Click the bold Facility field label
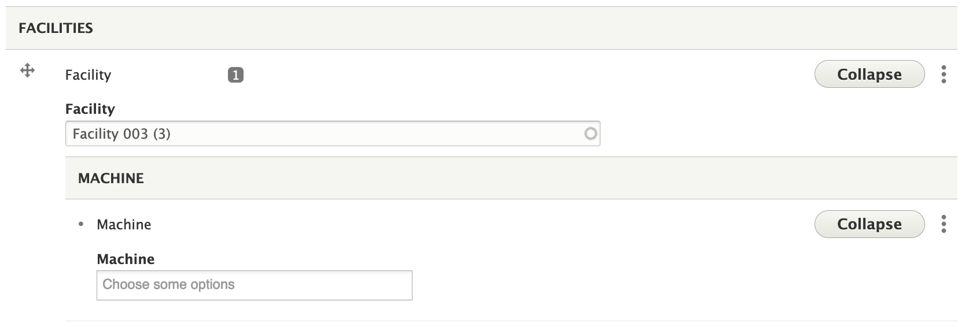 click(x=90, y=109)
